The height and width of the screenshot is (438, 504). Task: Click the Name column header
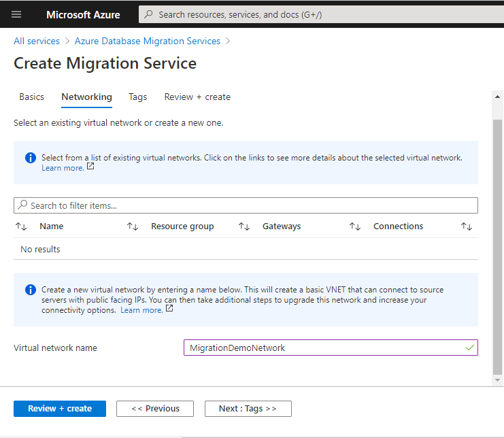click(52, 226)
